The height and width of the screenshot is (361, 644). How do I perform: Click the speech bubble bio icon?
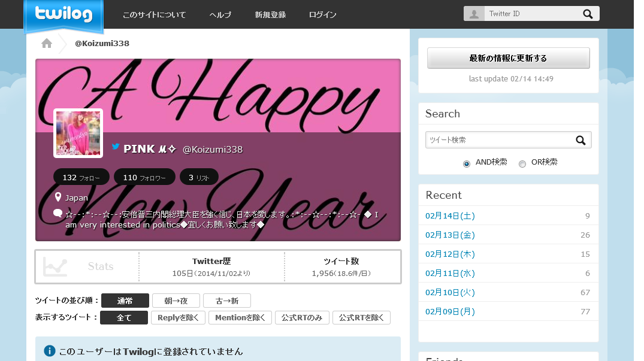coord(58,213)
